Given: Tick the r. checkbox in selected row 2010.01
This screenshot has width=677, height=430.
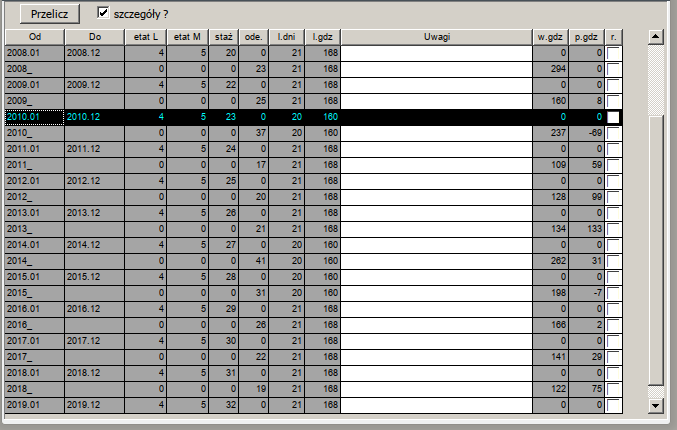Looking at the screenshot, I should coord(613,117).
